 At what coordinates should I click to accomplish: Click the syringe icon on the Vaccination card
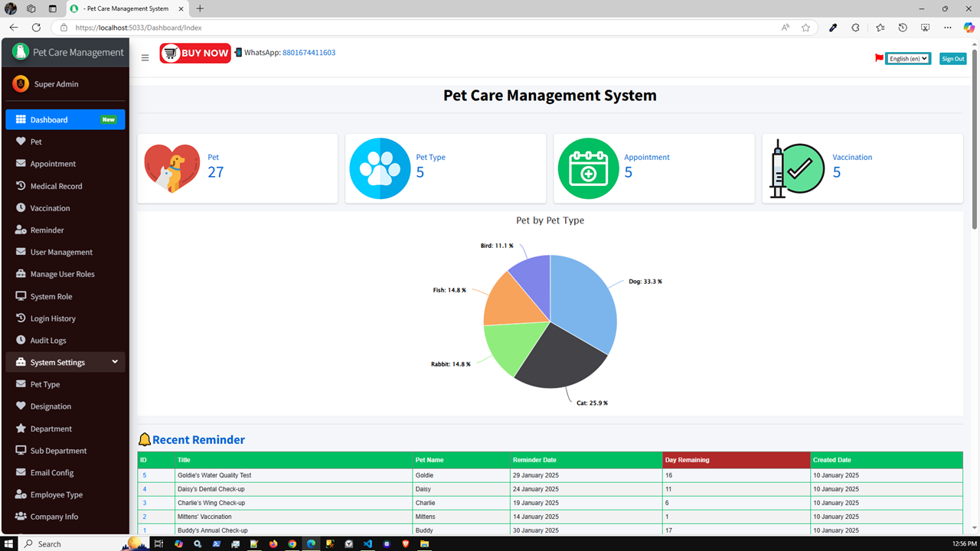pyautogui.click(x=796, y=168)
